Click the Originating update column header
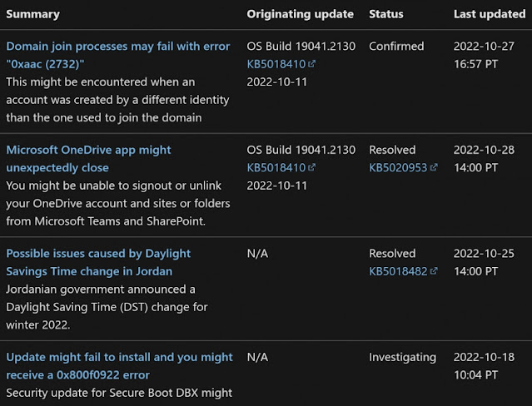The height and width of the screenshot is (406, 532). pyautogui.click(x=301, y=14)
